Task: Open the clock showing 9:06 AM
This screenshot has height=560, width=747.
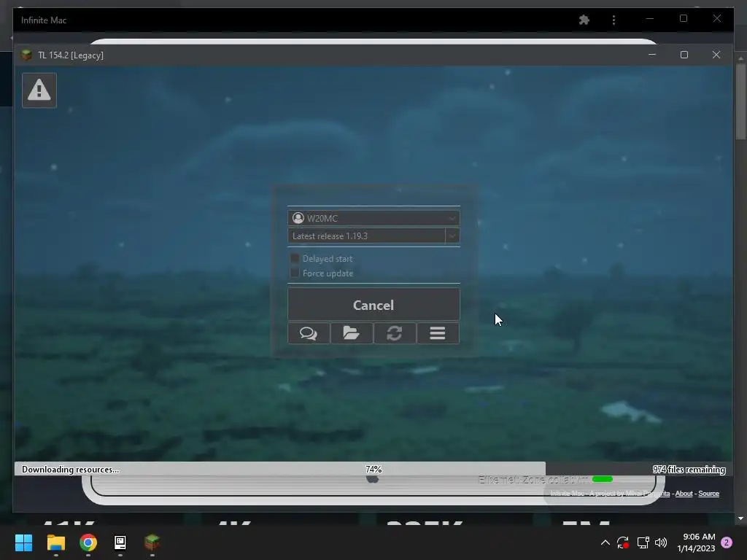Action: point(696,542)
